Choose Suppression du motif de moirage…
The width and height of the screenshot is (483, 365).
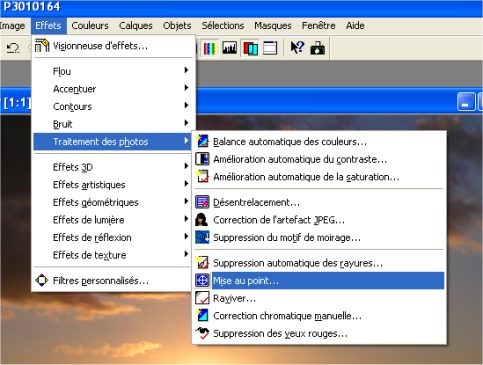[319, 238]
